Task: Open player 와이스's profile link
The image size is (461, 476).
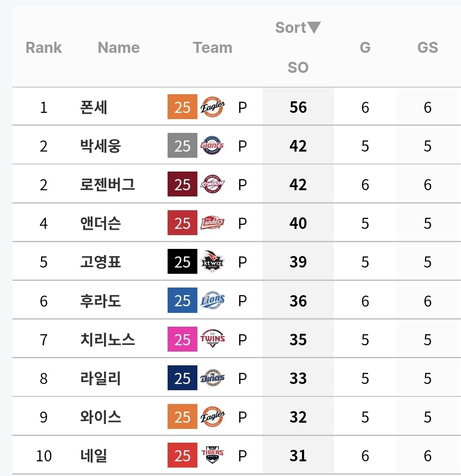Action: [x=100, y=417]
